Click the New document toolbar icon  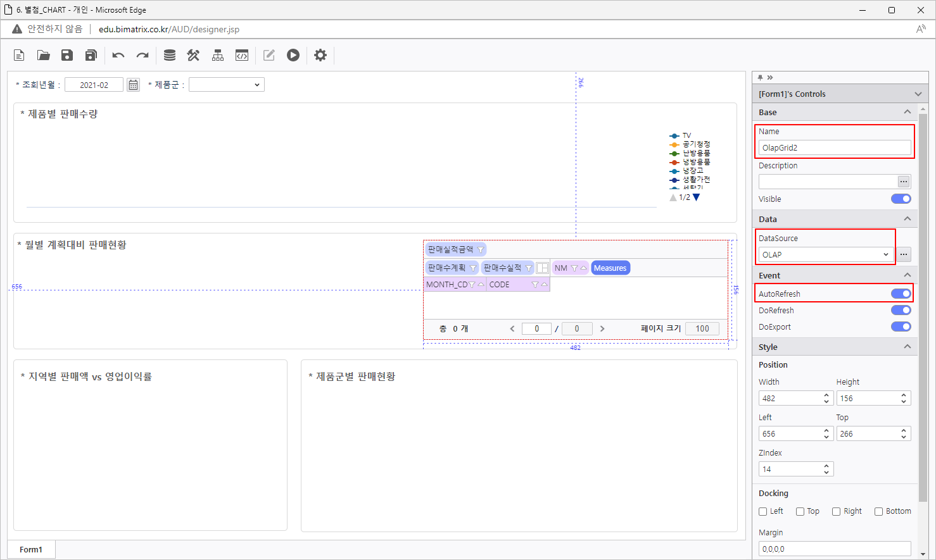click(19, 56)
